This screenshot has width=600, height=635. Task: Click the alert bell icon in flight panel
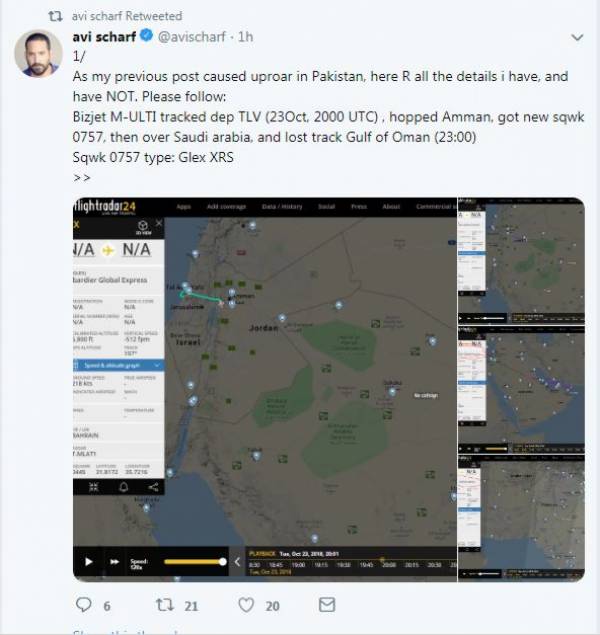pos(124,487)
